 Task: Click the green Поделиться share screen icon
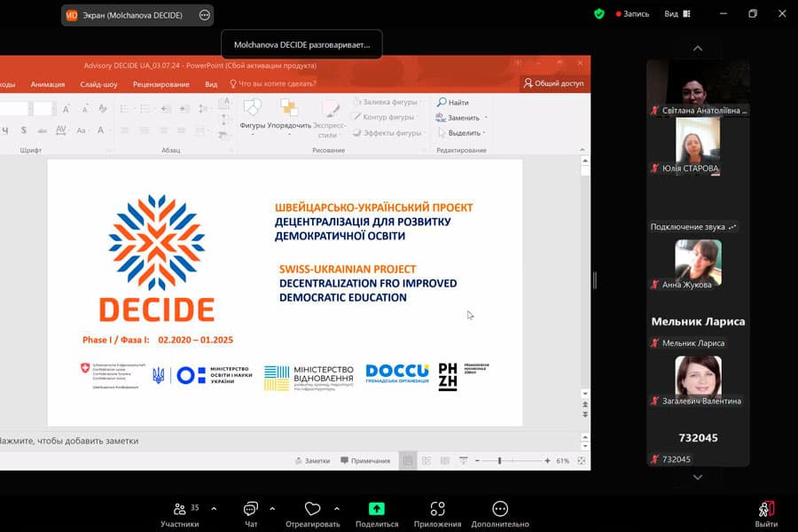[x=377, y=509]
